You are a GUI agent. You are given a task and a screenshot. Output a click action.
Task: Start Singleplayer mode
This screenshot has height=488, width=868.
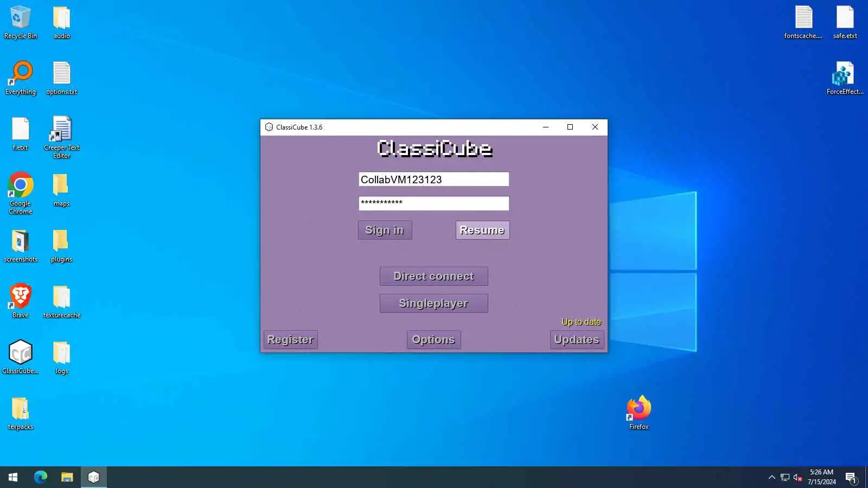[433, 303]
